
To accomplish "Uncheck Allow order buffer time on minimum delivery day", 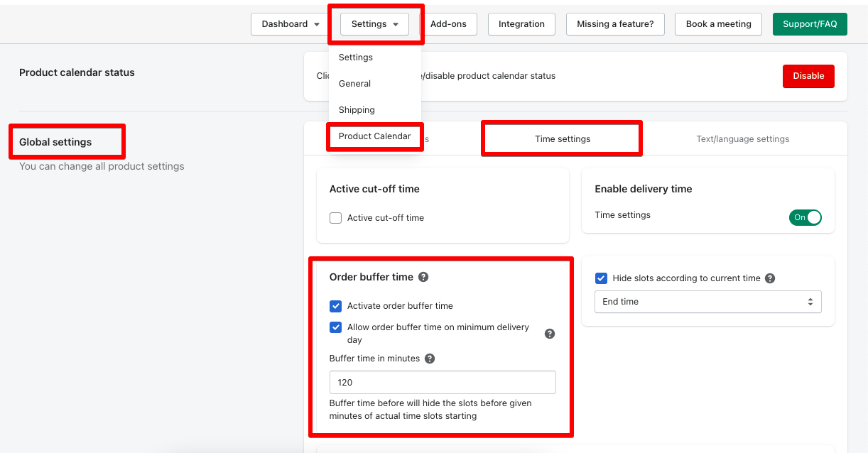I will (336, 327).
